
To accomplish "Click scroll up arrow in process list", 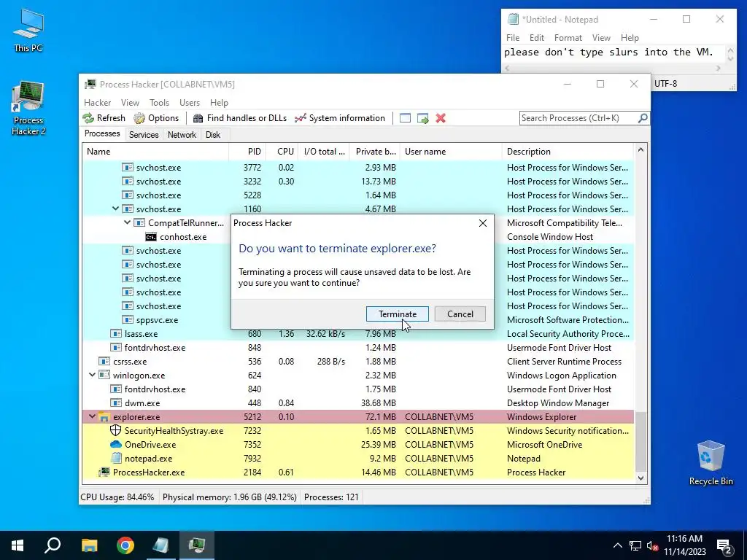I will [640, 150].
